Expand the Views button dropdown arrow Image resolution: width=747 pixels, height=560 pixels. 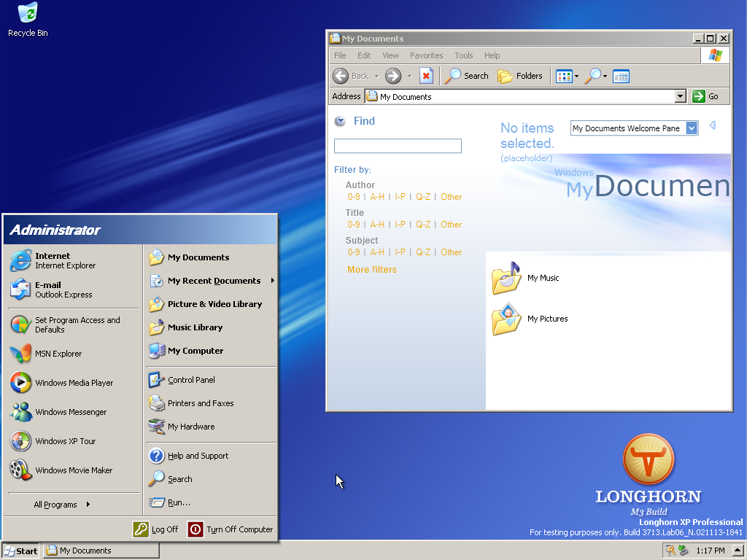(x=576, y=76)
